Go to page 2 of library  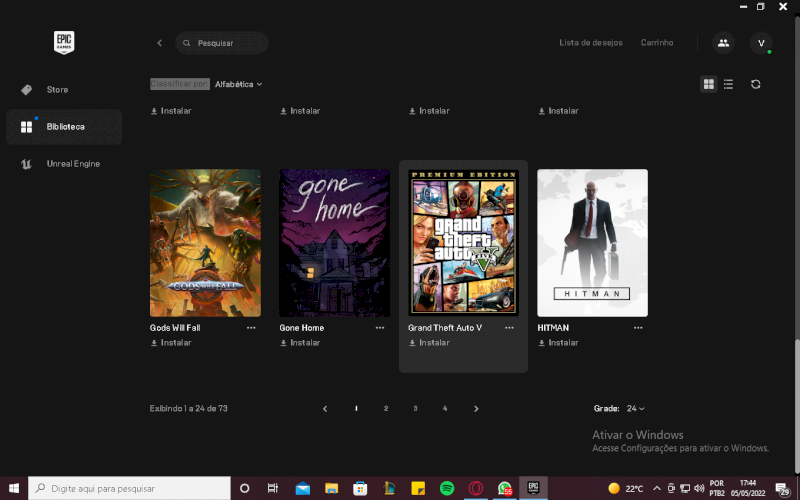[386, 409]
